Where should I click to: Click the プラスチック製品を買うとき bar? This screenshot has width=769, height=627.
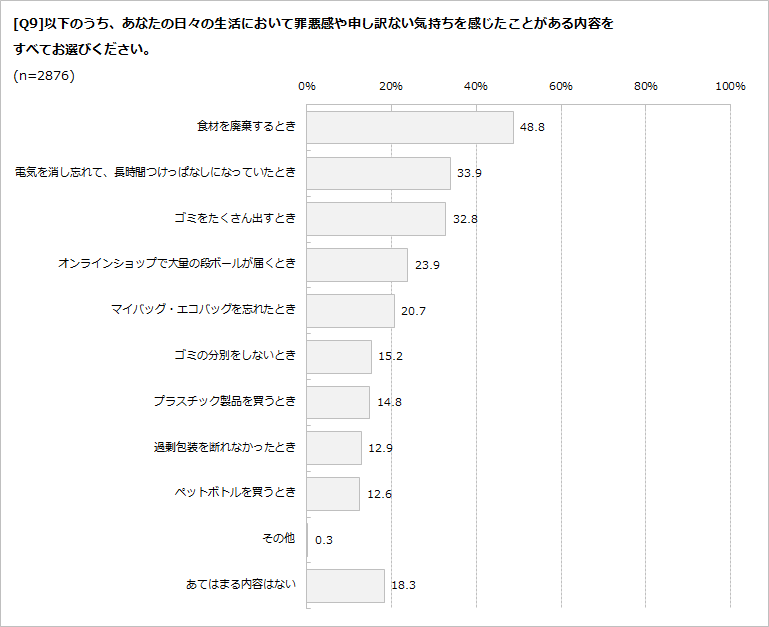click(338, 402)
